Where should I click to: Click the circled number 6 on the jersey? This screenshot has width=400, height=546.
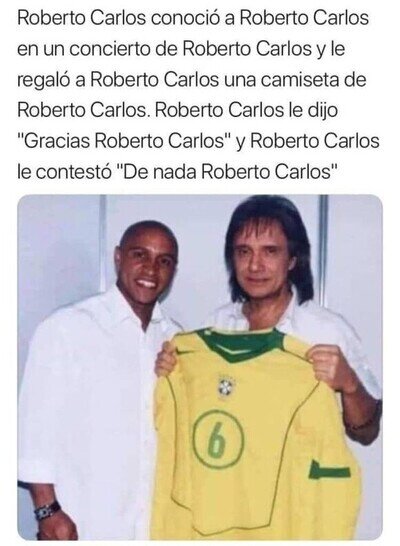click(x=217, y=439)
